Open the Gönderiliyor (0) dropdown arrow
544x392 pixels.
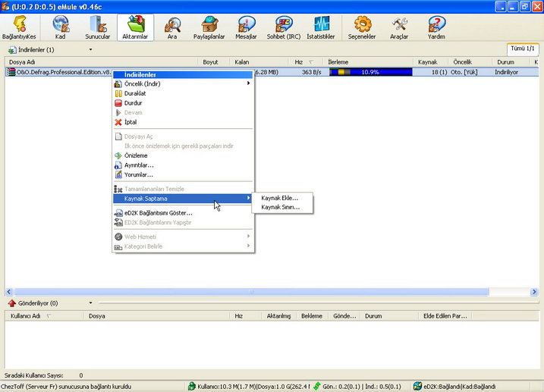tap(90, 303)
